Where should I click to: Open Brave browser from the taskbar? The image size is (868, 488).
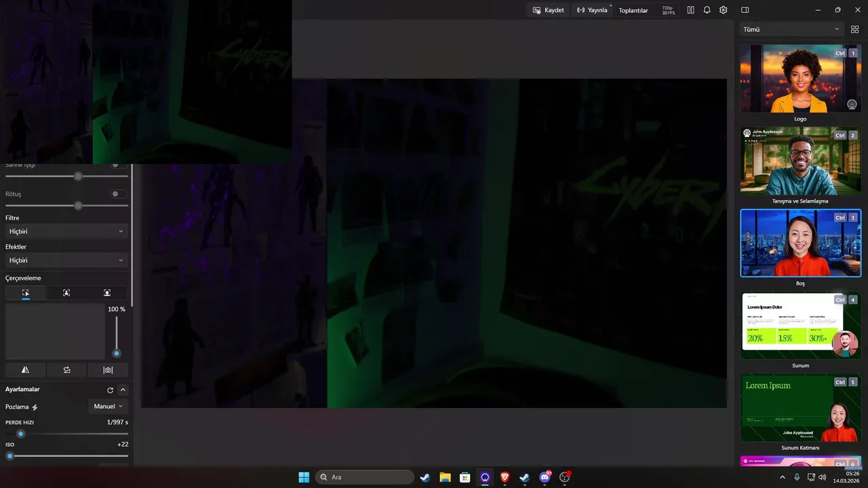point(505,477)
